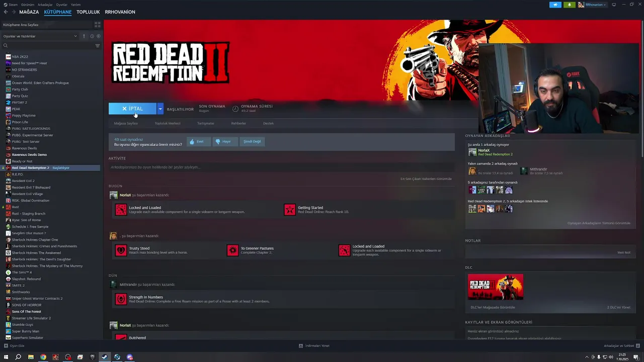Go to the KÜTÜPHANE tab
This screenshot has height=362, width=644.
(57, 12)
